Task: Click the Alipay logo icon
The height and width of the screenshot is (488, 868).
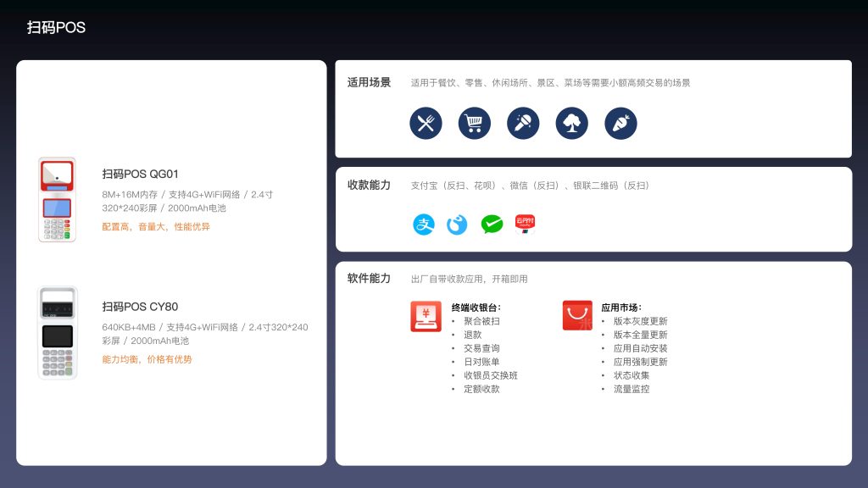Action: point(424,224)
